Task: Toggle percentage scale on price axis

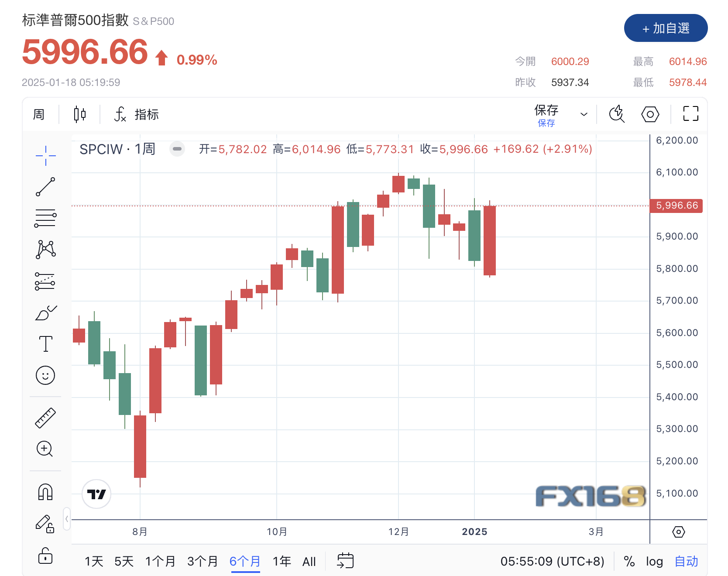Action: pos(629,561)
